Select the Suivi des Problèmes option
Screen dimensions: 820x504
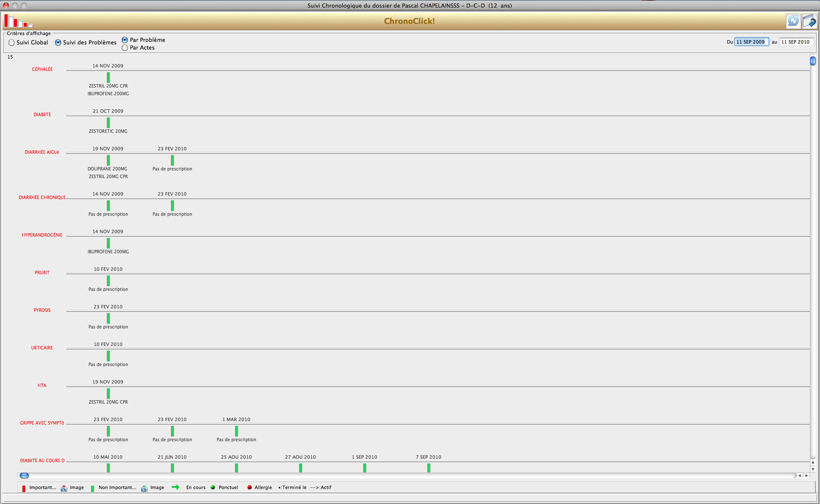coord(58,43)
